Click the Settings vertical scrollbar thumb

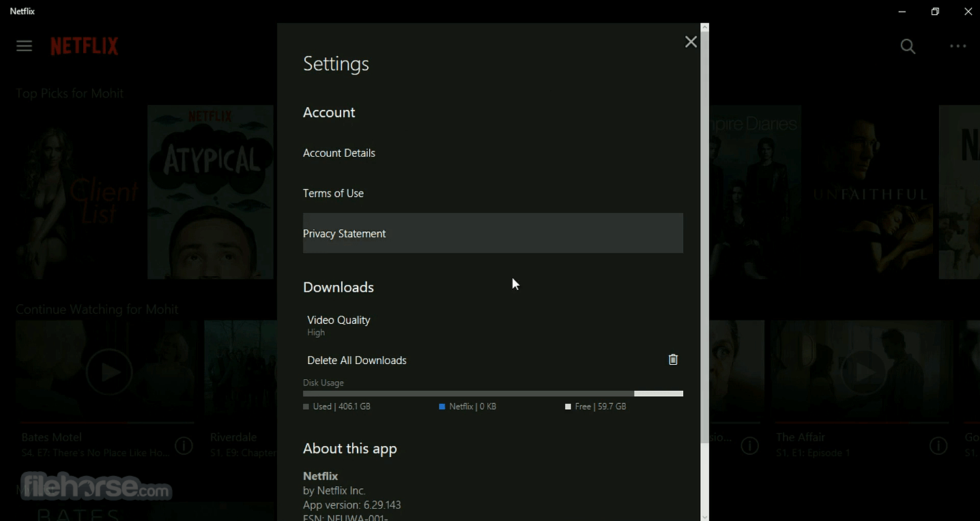(705, 238)
